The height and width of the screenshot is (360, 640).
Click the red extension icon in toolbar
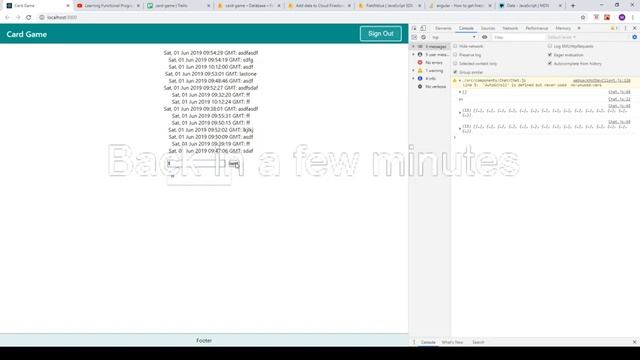tap(607, 17)
